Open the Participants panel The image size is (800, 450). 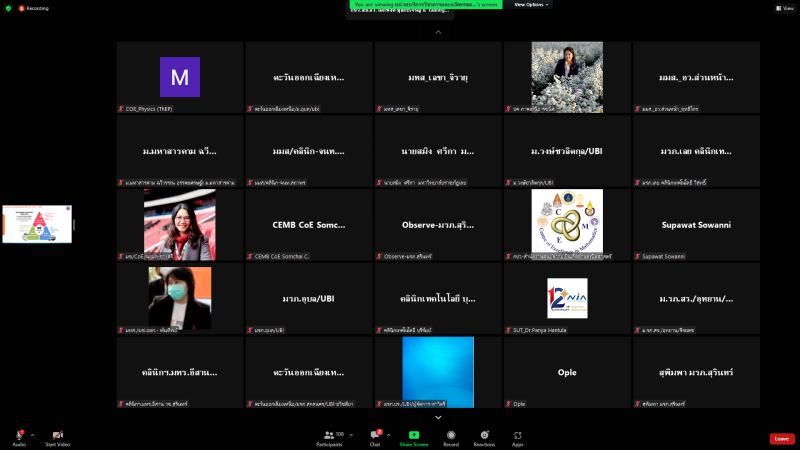[x=328, y=437]
